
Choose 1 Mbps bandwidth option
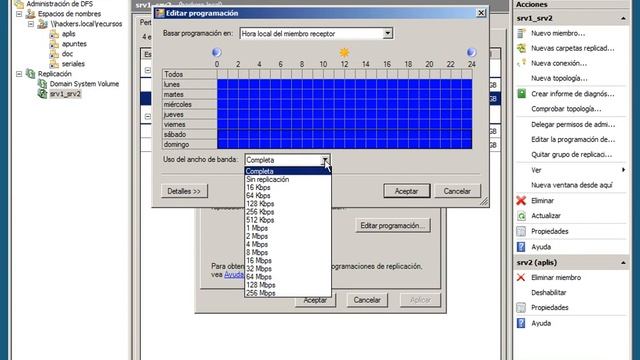[287, 228]
